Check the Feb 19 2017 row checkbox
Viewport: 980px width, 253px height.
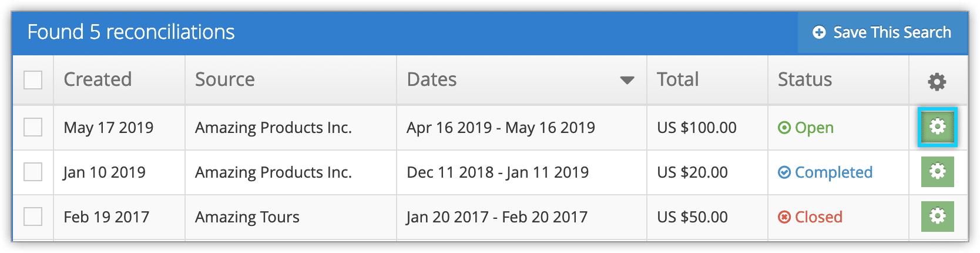(x=33, y=217)
